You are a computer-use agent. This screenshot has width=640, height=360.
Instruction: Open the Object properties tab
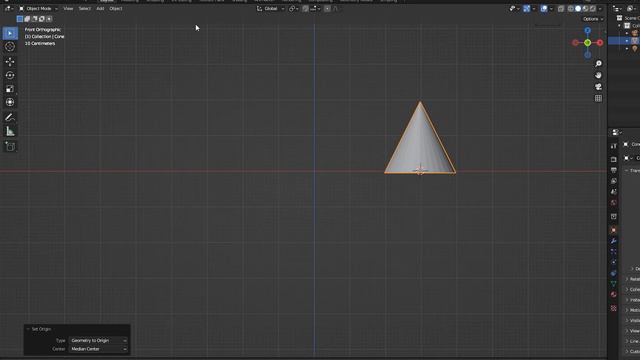click(613, 230)
